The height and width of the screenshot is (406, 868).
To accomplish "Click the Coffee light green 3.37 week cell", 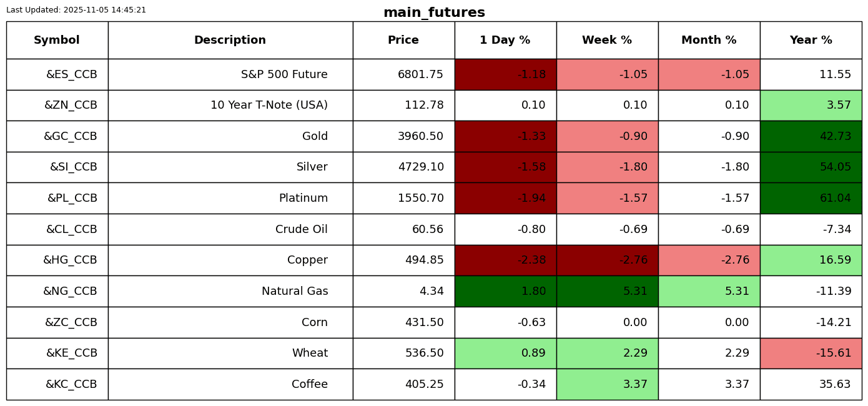I will (607, 384).
